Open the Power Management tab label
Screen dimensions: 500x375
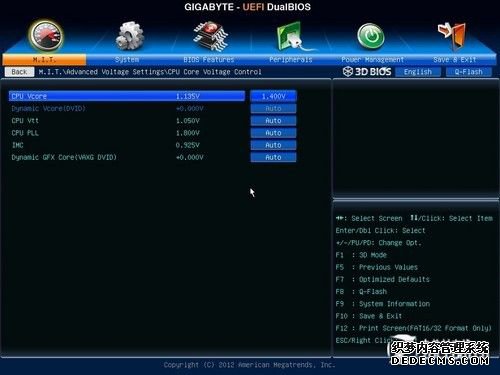[372, 60]
